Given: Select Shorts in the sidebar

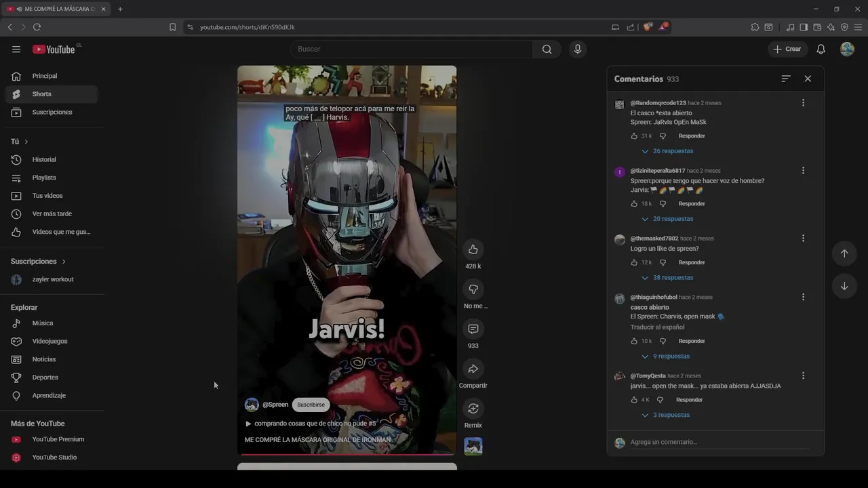Looking at the screenshot, I should click(52, 94).
